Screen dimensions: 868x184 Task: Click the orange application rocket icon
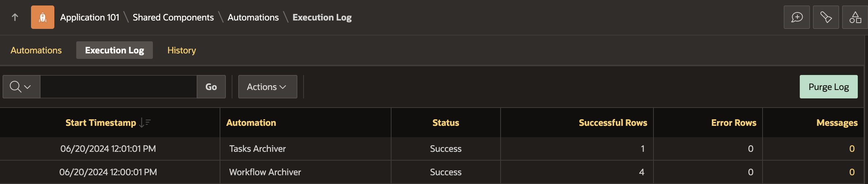pyautogui.click(x=43, y=17)
